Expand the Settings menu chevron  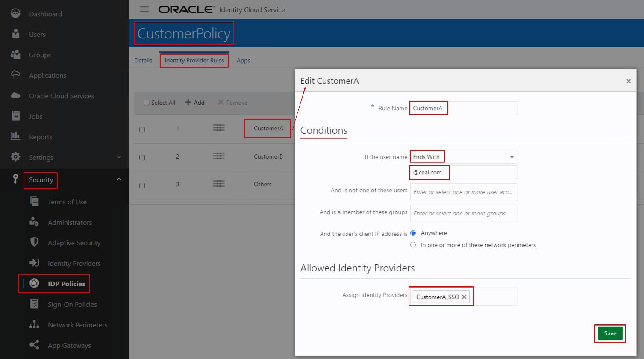coord(119,157)
